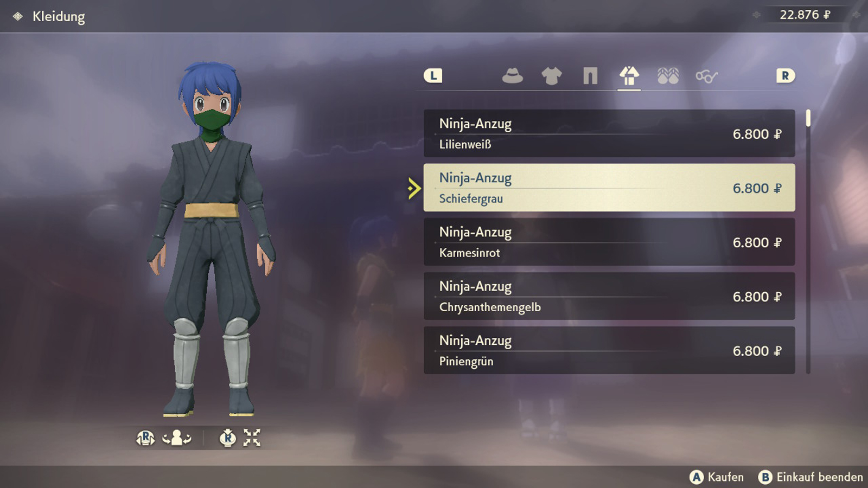Open the hats category tab

point(512,76)
